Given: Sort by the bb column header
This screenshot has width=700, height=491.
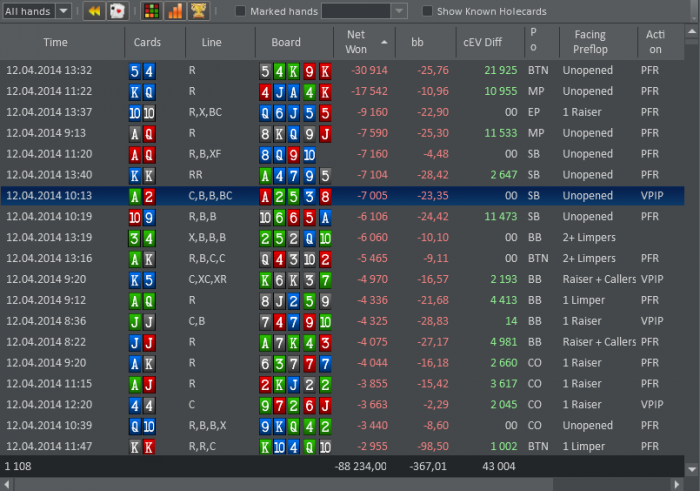Looking at the screenshot, I should (417, 42).
